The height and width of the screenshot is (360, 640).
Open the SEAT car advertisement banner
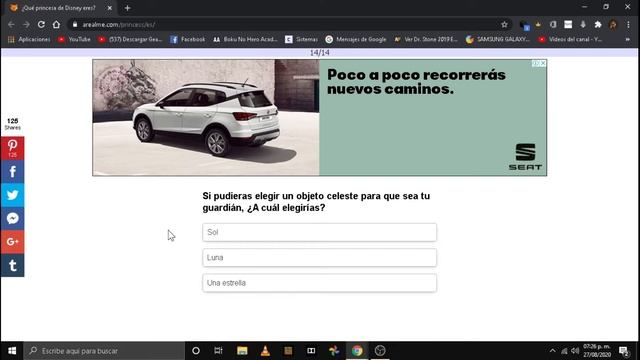(x=320, y=118)
